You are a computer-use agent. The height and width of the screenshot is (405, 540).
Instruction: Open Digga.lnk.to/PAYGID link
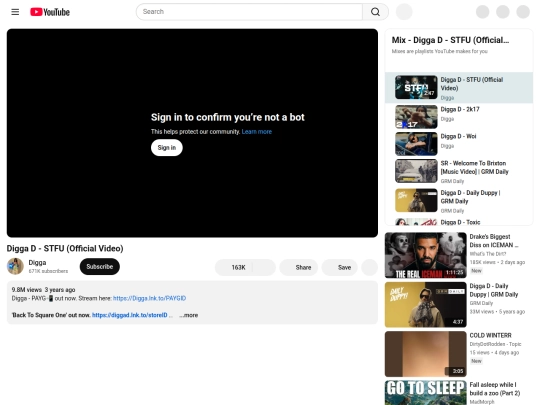coord(149,298)
